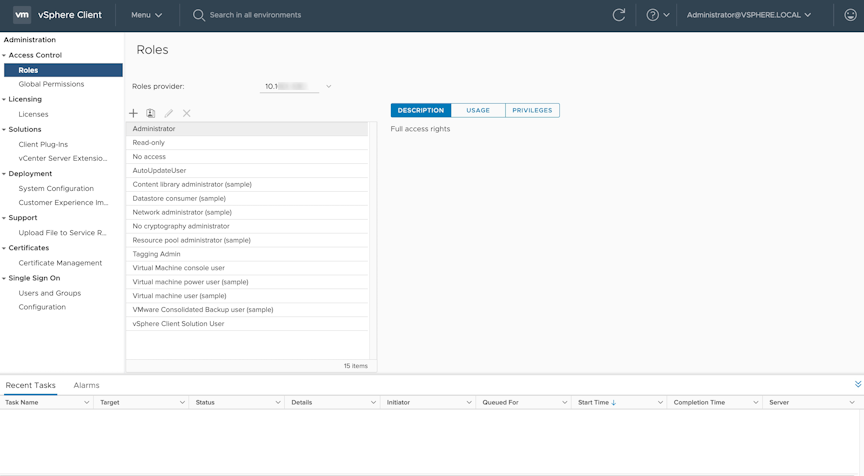Viewport: 864px width, 476px height.
Task: Select Tagging Admin role
Action: click(x=247, y=254)
